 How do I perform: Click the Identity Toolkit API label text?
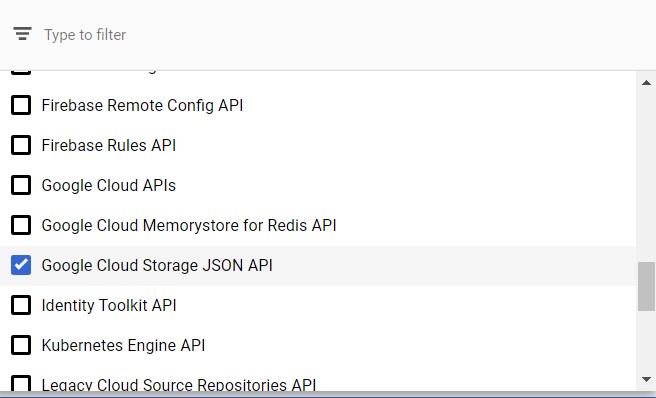coord(109,306)
